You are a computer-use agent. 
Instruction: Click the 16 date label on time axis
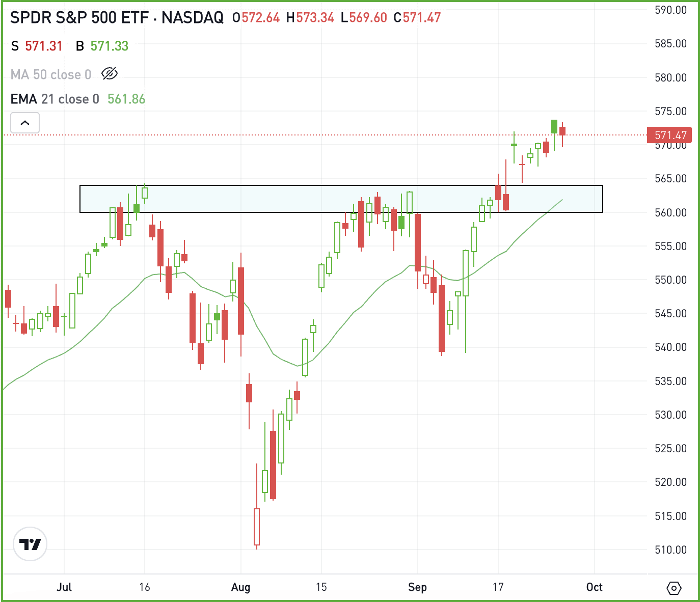point(145,587)
